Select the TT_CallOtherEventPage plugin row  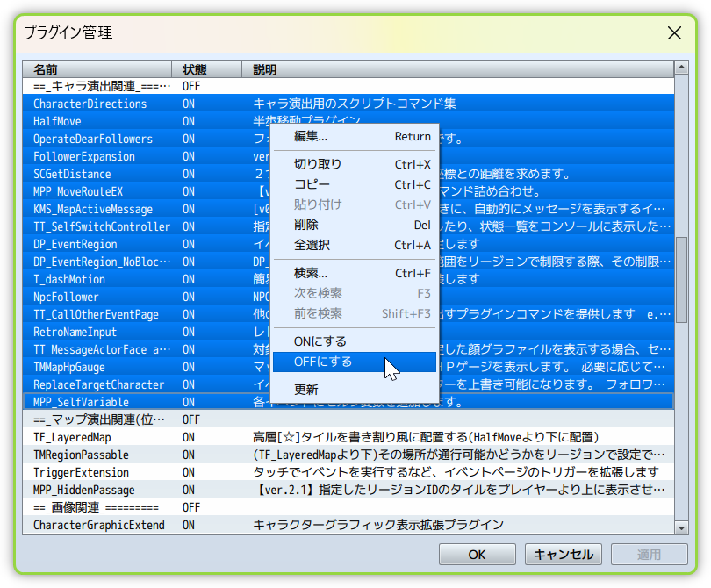tap(348, 315)
